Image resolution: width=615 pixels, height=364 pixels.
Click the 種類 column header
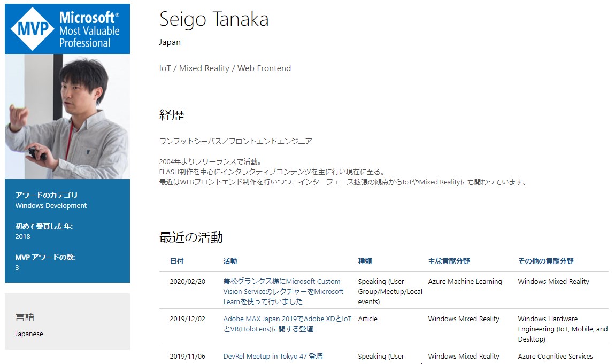(365, 261)
